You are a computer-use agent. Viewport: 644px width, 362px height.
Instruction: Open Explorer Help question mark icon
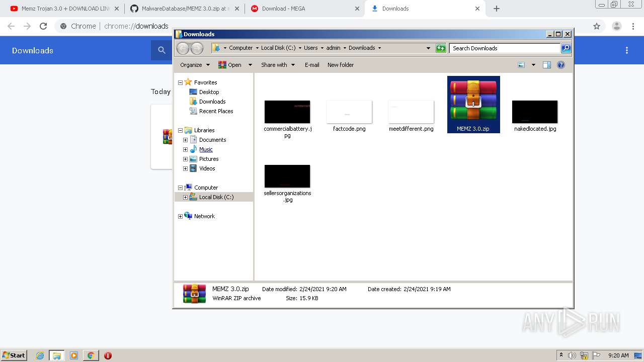coord(561,65)
